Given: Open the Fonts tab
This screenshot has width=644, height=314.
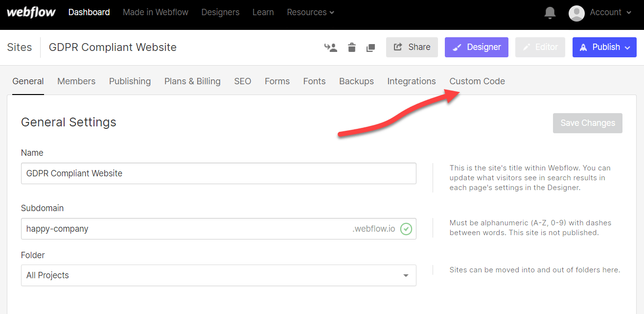Looking at the screenshot, I should point(314,81).
